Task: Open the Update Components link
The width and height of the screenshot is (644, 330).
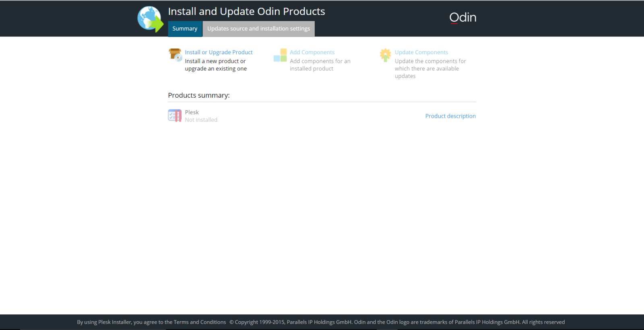Action: point(421,52)
